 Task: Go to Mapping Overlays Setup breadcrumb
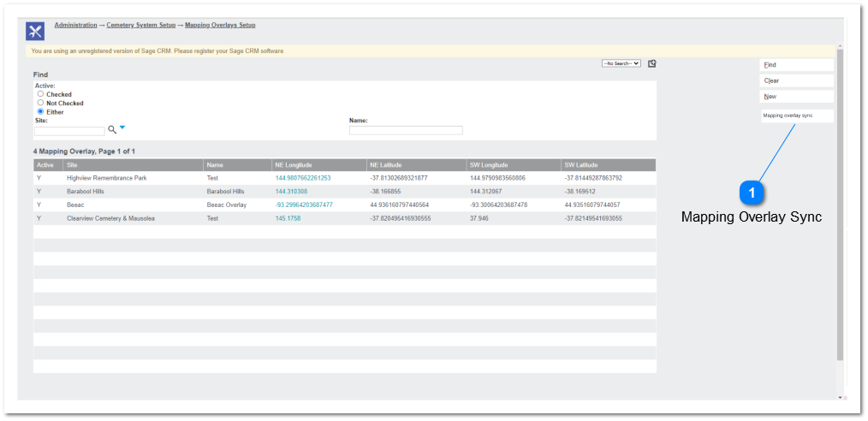pyautogui.click(x=220, y=26)
